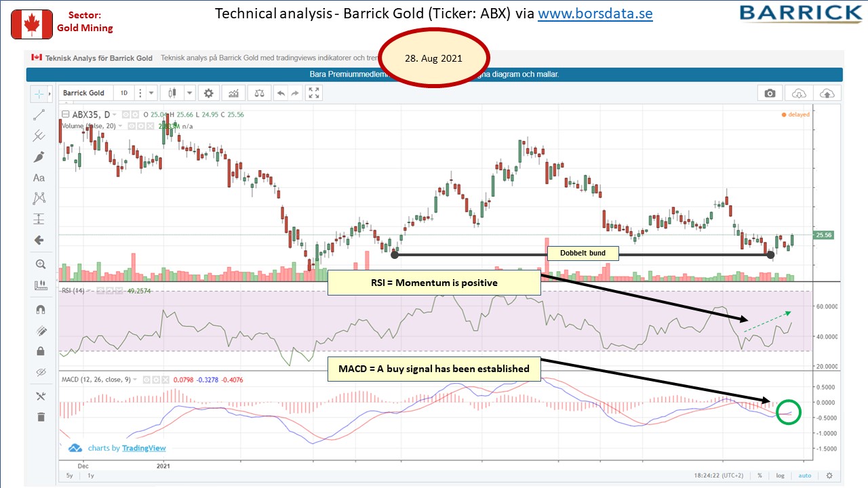
Task: Open ABX35 series format settings
Action: 136,115
